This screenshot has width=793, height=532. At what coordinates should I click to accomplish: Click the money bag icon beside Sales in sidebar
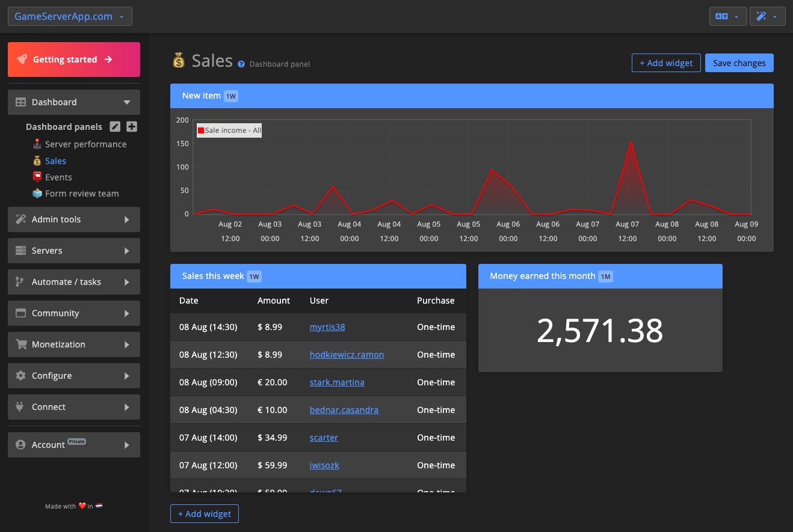pos(37,161)
